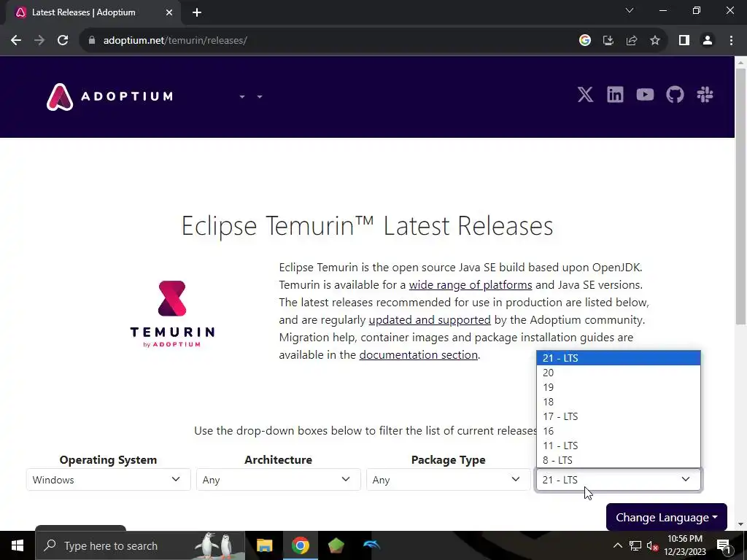Open the Adoptium LinkedIn page
This screenshot has height=560, width=747.
pos(615,95)
